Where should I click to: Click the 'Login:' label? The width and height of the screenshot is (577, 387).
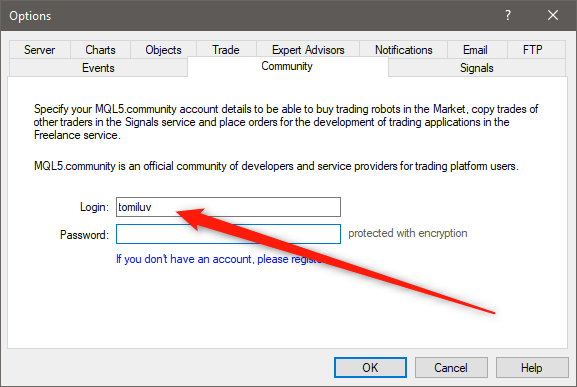[x=95, y=207]
